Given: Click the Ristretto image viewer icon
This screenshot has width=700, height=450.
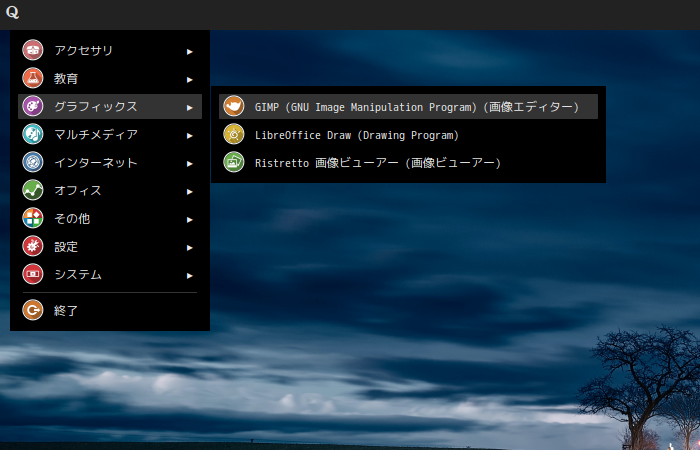Looking at the screenshot, I should 234,162.
